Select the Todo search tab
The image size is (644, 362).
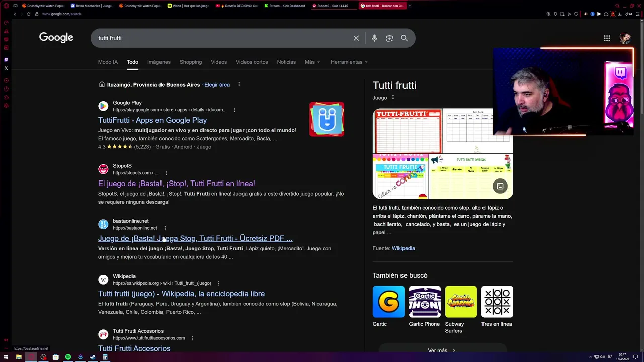pos(132,62)
